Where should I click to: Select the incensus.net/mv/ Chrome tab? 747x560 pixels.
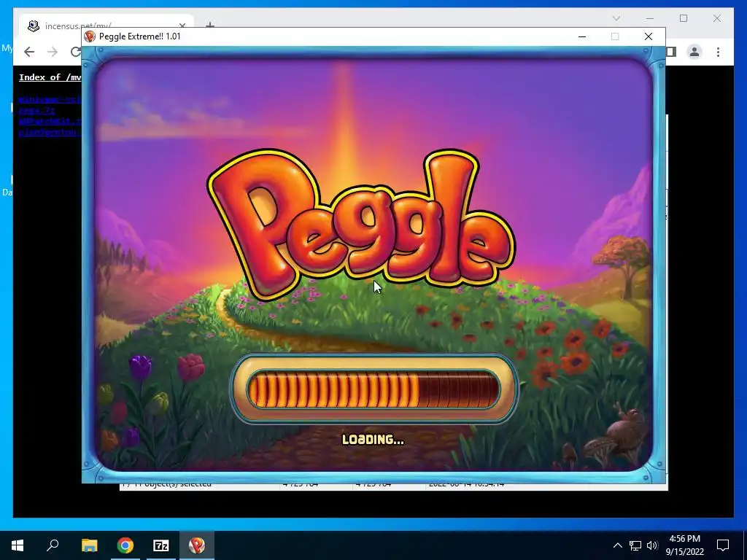(x=107, y=26)
